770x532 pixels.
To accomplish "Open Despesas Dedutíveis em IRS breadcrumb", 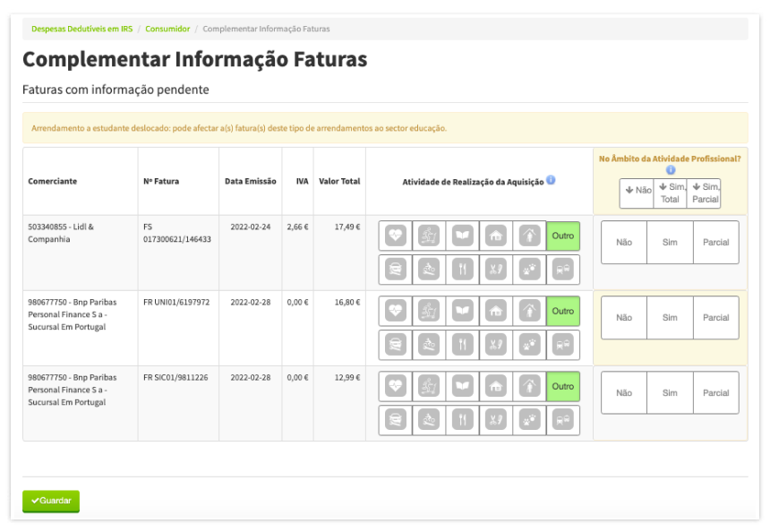I will point(81,29).
